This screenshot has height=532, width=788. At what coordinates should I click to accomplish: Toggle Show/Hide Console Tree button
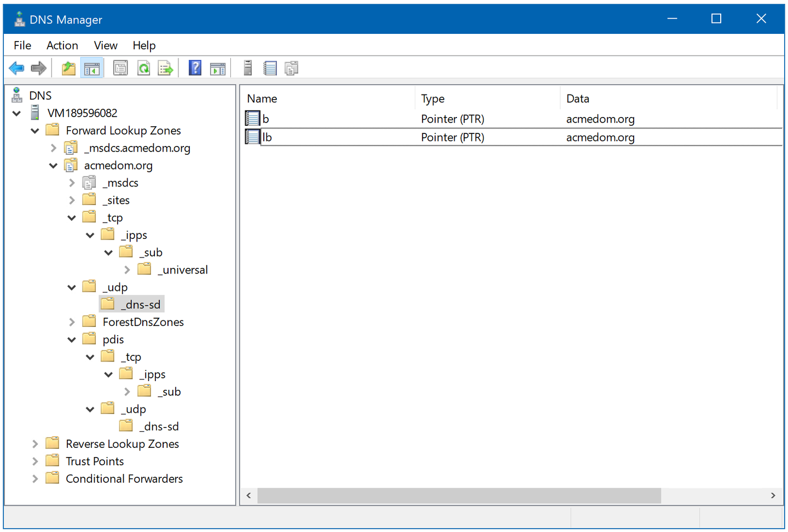91,68
